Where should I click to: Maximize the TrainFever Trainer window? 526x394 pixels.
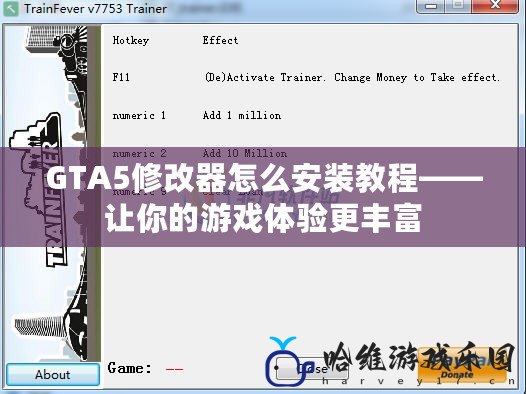pos(458,6)
